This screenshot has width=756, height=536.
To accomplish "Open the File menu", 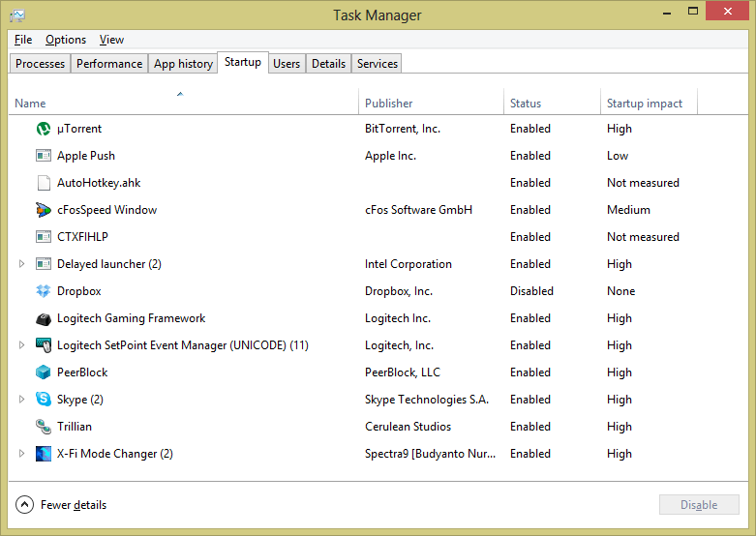I will pyautogui.click(x=23, y=40).
